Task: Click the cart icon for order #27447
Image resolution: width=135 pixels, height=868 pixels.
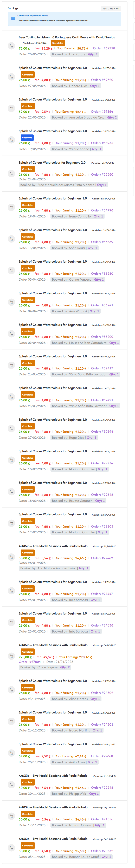Action: point(11,591)
